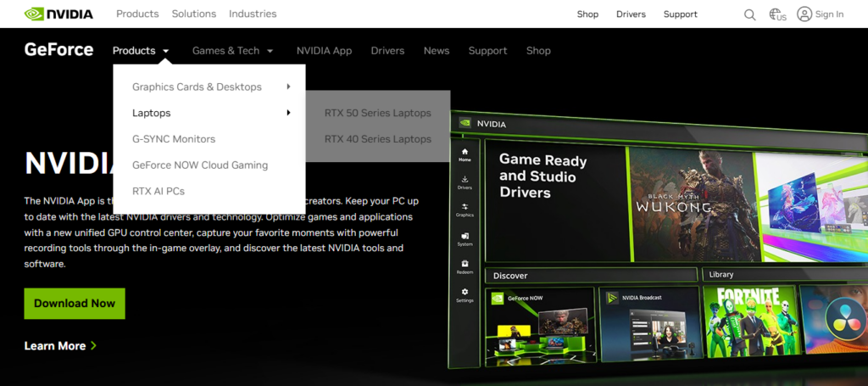This screenshot has width=868, height=386.
Task: Click the GeForce NOW tile logo icon
Action: [498, 298]
